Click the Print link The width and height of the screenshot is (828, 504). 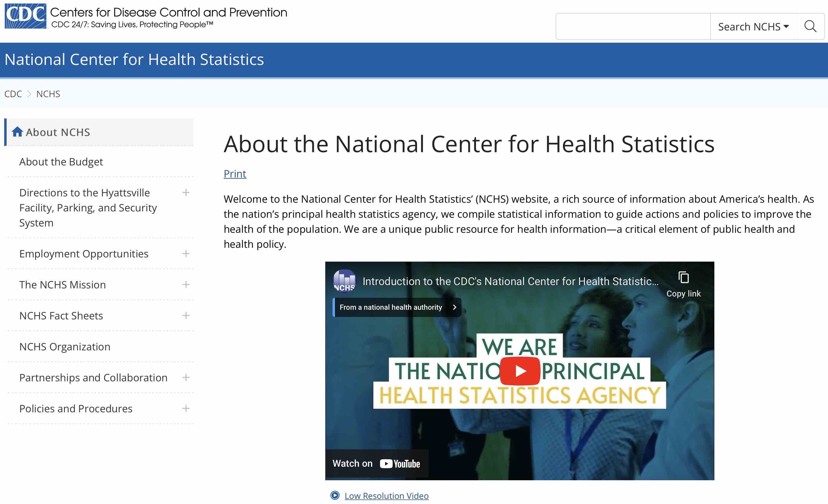235,174
